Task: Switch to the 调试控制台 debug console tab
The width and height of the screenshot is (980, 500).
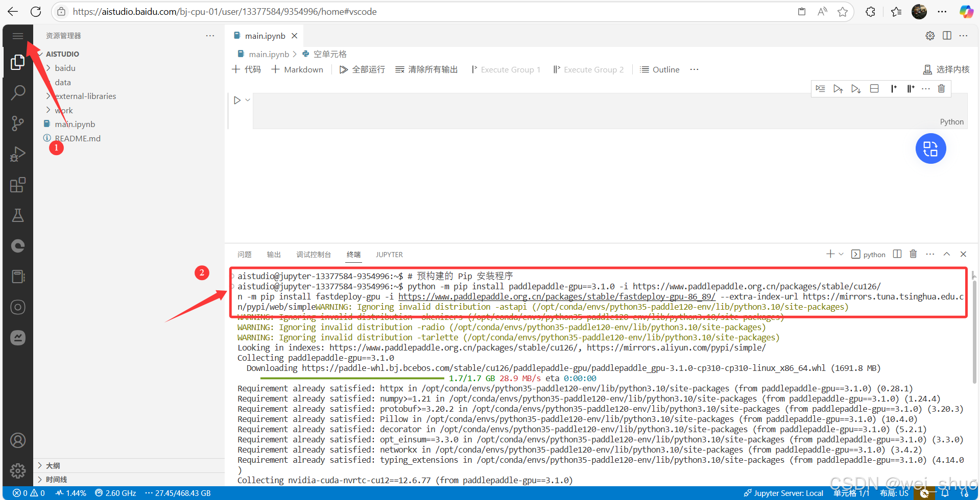Action: pyautogui.click(x=314, y=255)
